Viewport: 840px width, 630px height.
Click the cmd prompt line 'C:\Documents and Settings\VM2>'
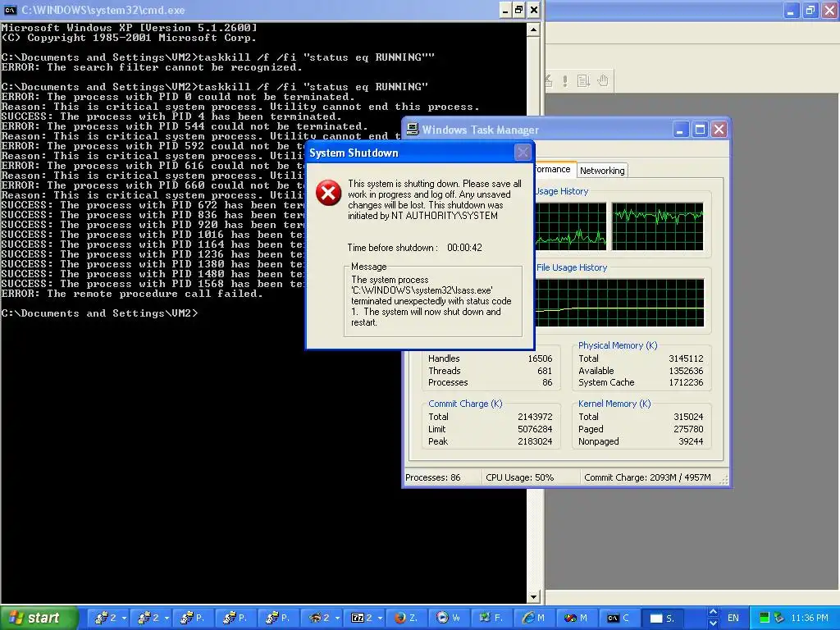[x=99, y=313]
